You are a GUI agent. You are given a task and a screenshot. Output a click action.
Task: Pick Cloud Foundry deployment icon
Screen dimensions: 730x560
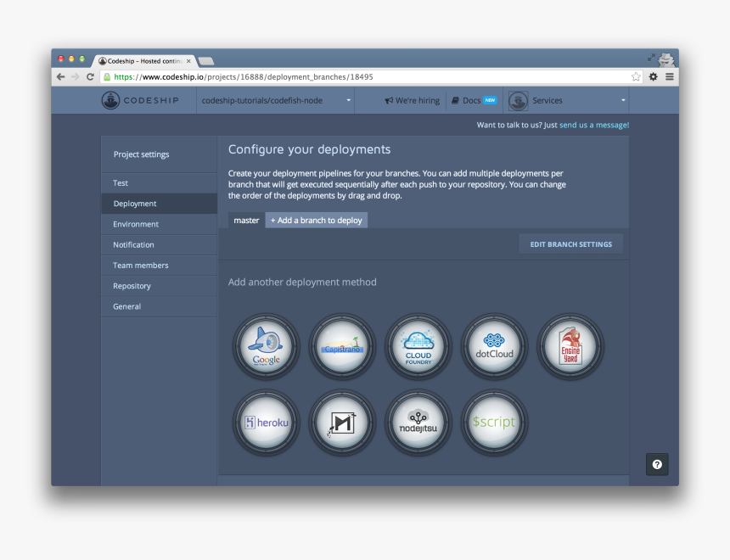coord(418,347)
